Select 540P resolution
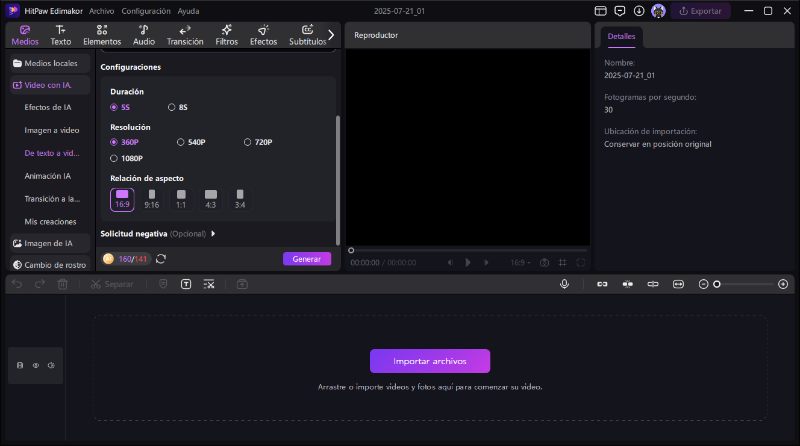Screen dimensions: 800x446 pyautogui.click(x=181, y=142)
